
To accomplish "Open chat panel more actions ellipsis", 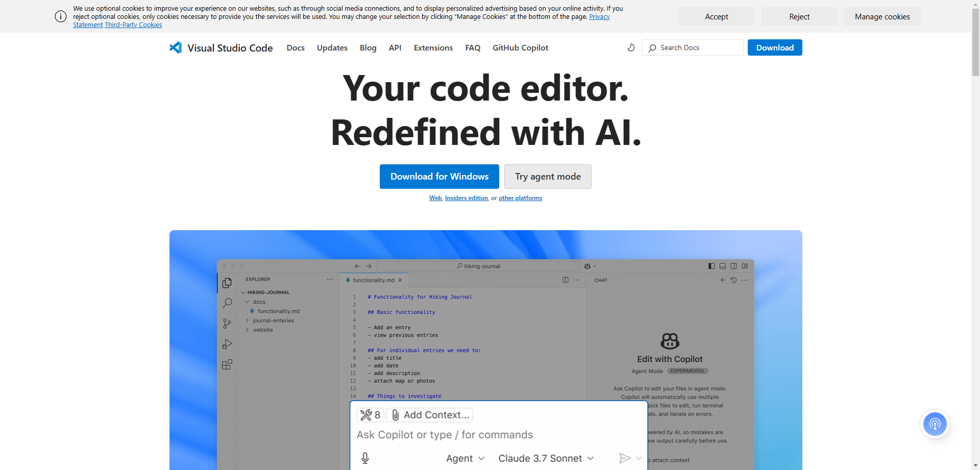I will tap(745, 280).
